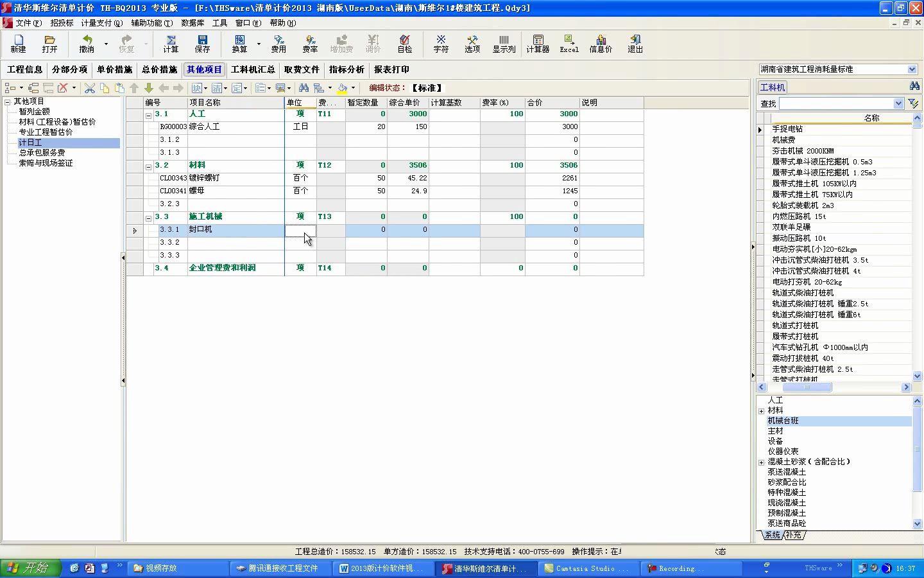This screenshot has height=578, width=924.
Task: Click the paint bucket fill color icon
Action: click(x=343, y=88)
